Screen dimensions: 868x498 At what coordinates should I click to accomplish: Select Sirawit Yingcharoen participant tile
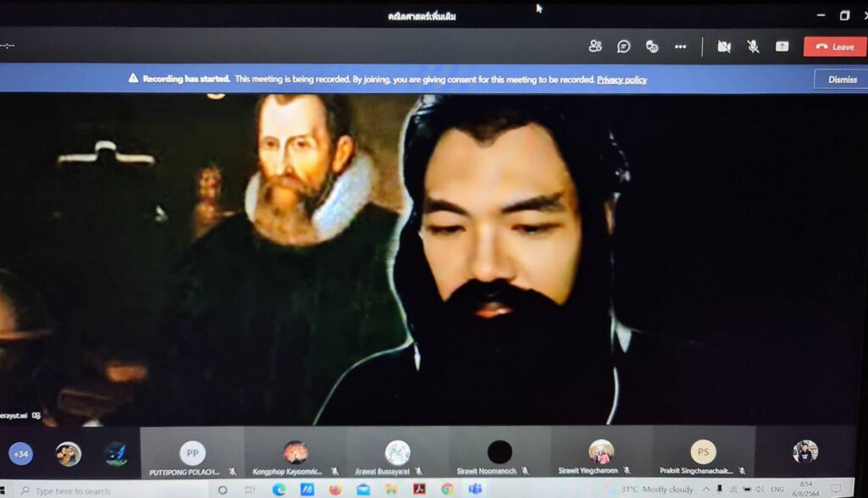tap(601, 452)
